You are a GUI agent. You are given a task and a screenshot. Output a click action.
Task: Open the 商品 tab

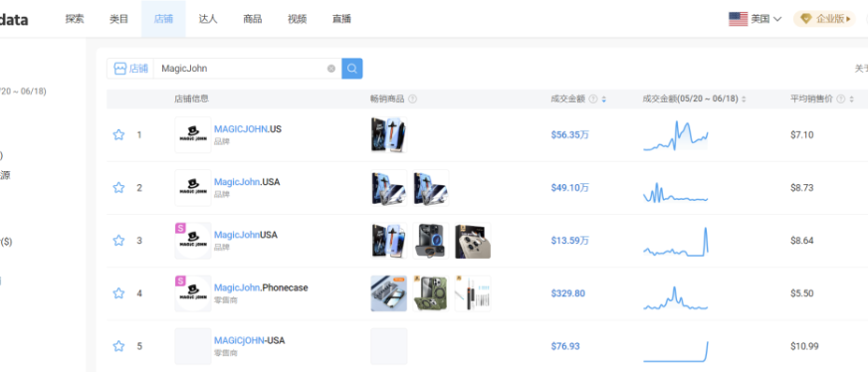253,19
